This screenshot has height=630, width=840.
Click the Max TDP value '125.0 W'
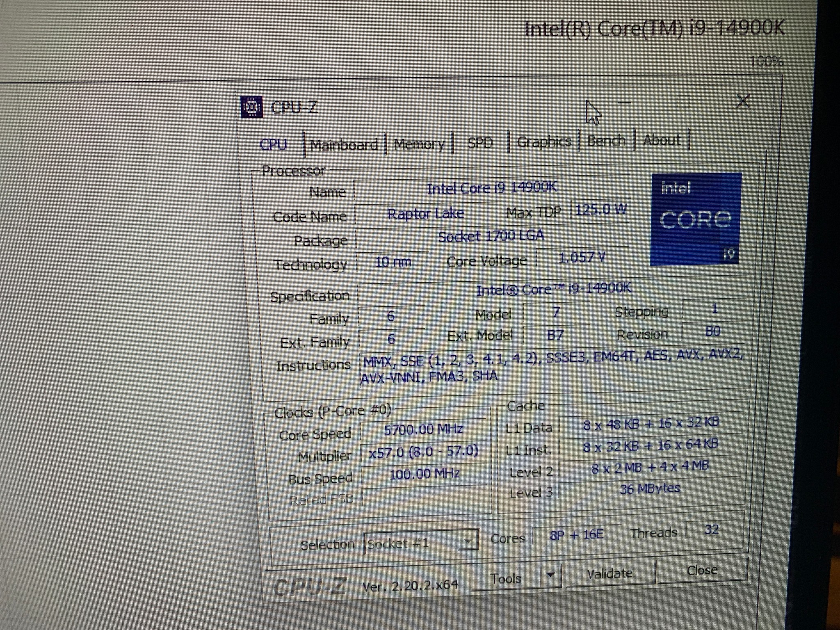pos(600,210)
